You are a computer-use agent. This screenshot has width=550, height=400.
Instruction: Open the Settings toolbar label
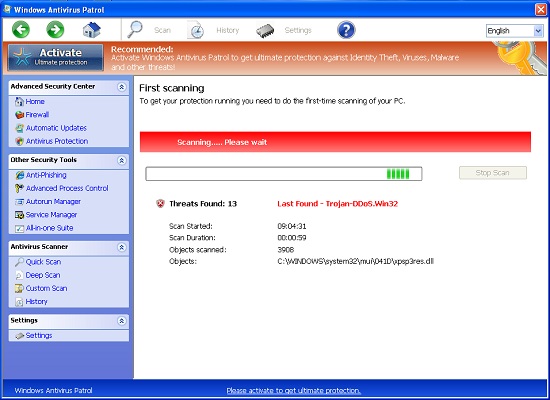tap(298, 30)
